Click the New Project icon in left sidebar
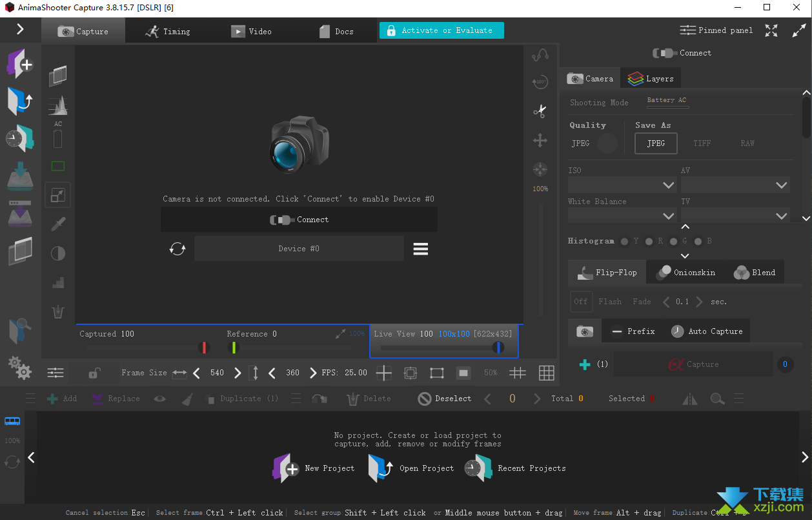This screenshot has width=812, height=520. coord(19,64)
